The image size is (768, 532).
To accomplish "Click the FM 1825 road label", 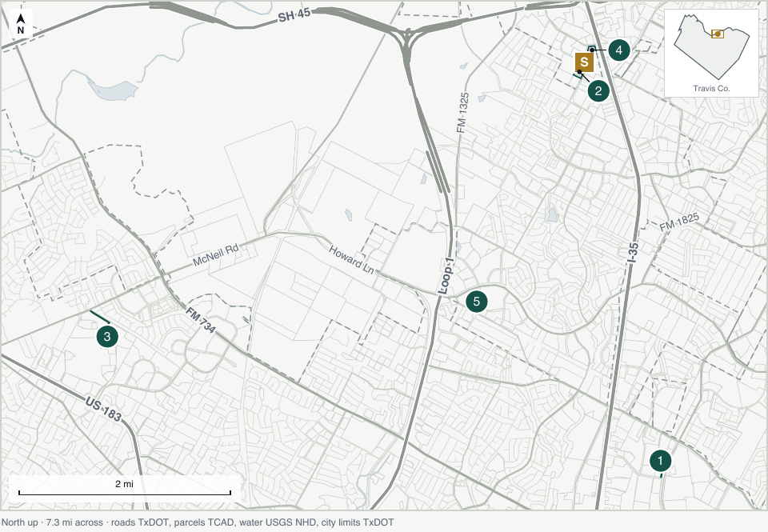I will [679, 222].
